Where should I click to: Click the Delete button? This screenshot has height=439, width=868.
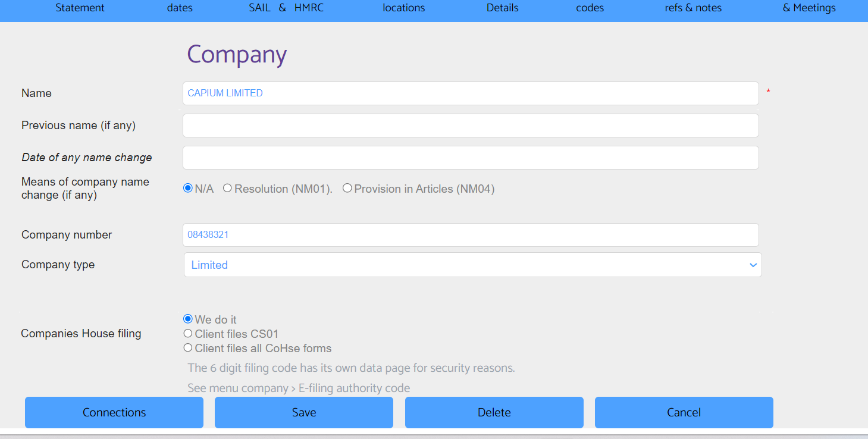pos(494,412)
